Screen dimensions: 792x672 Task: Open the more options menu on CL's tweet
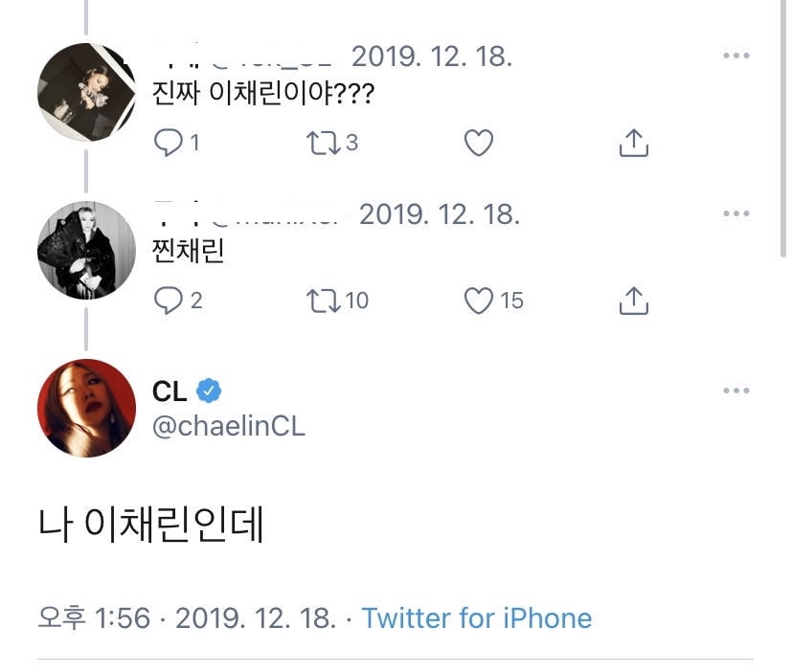735,391
